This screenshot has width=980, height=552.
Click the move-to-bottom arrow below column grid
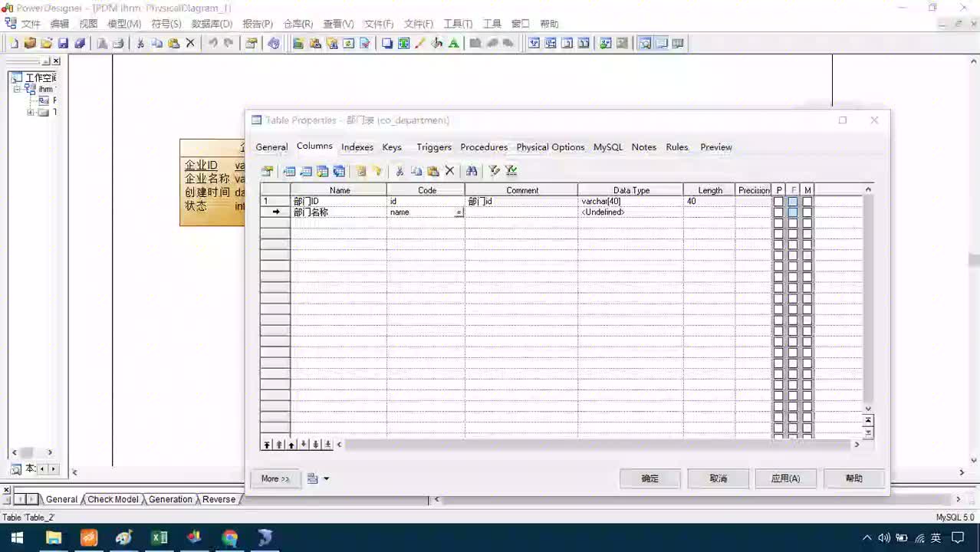tap(328, 445)
